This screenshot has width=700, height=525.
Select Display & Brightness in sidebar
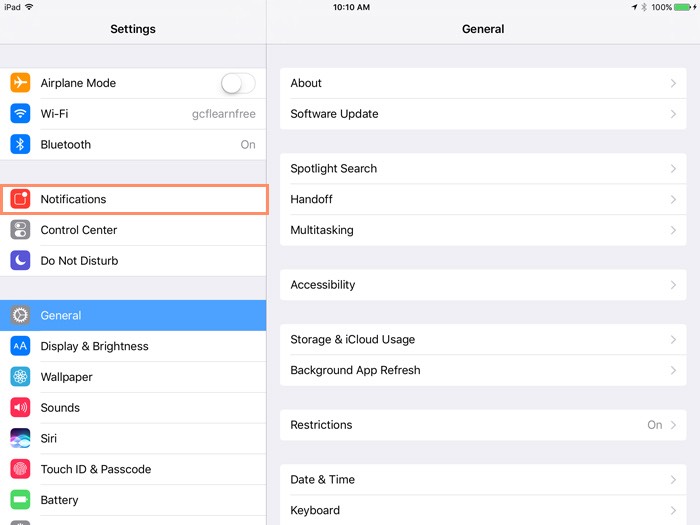tap(94, 346)
